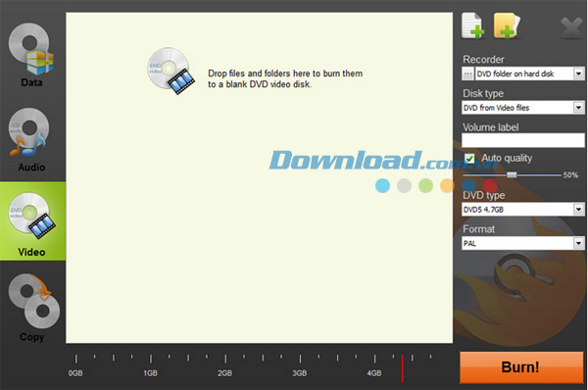The height and width of the screenshot is (390, 588).
Task: Click the "DVD5 4.7GB" value
Action: click(483, 210)
